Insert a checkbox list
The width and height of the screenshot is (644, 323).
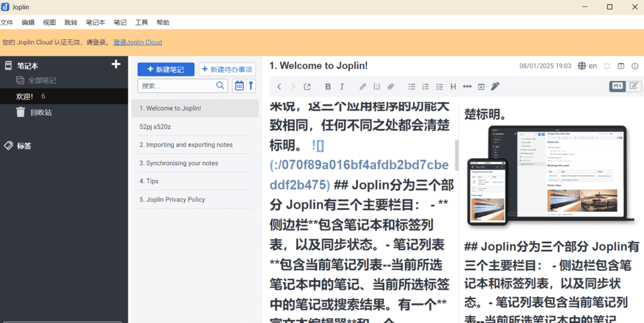click(440, 87)
